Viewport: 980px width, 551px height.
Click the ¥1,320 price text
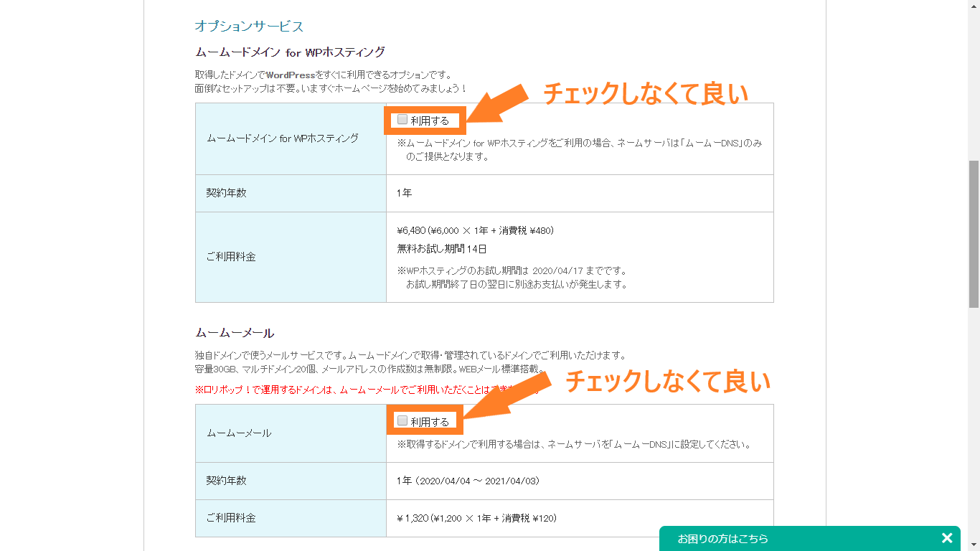point(476,518)
